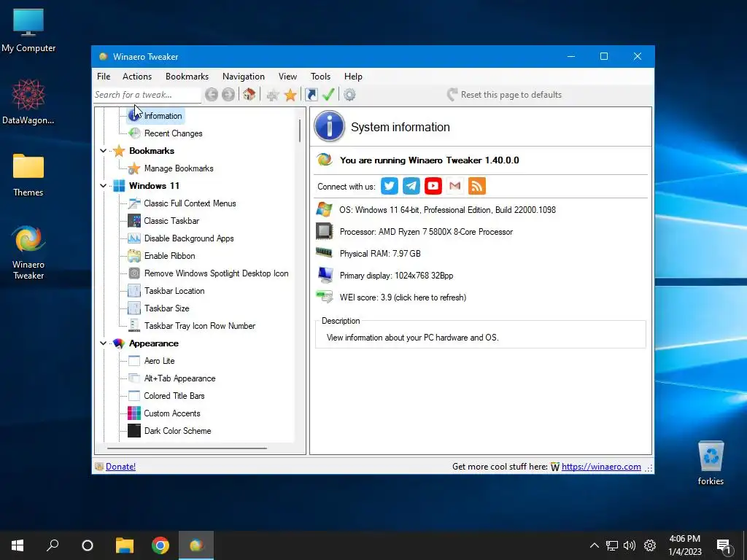Open taskbar search magnifier
Viewport: 747px width, 560px height.
(53, 545)
